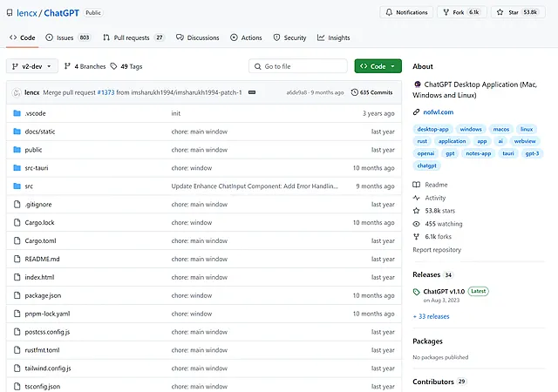Screen dimensions: 558x392
Task: Open the src-tauri folder icon
Action: pyautogui.click(x=17, y=167)
